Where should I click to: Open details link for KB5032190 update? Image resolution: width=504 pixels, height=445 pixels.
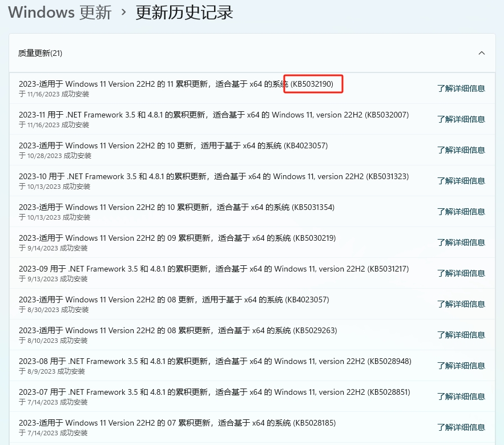(460, 88)
